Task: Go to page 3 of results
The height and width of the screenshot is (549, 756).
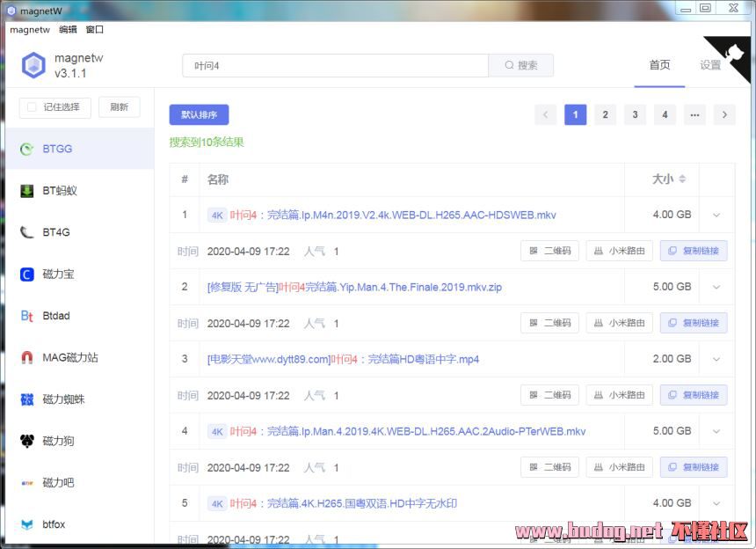Action: (x=635, y=114)
